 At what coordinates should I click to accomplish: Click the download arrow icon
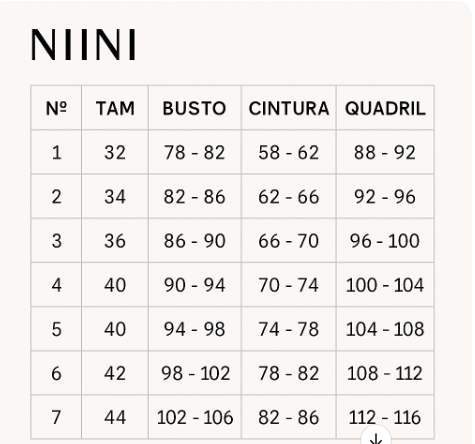376,437
